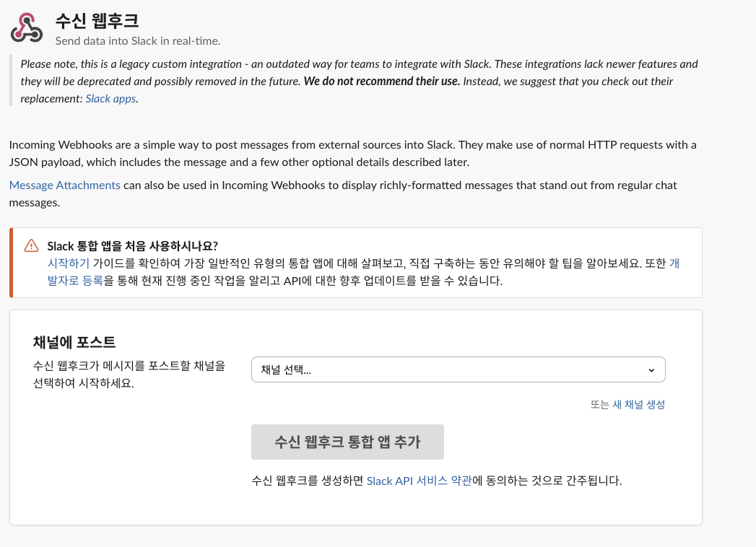Open the Slack API 서비스 약관 link

click(419, 481)
